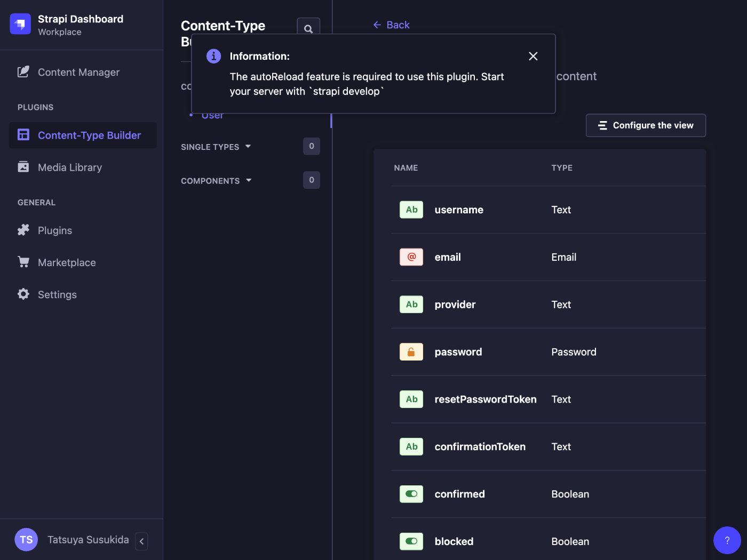
Task: Open Marketplace from sidebar
Action: tap(67, 262)
